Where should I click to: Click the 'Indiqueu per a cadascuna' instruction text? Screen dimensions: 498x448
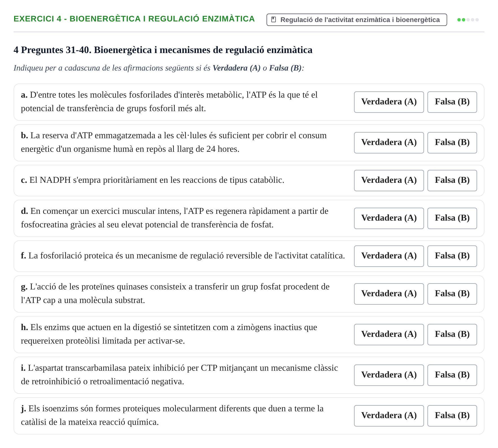(x=159, y=68)
